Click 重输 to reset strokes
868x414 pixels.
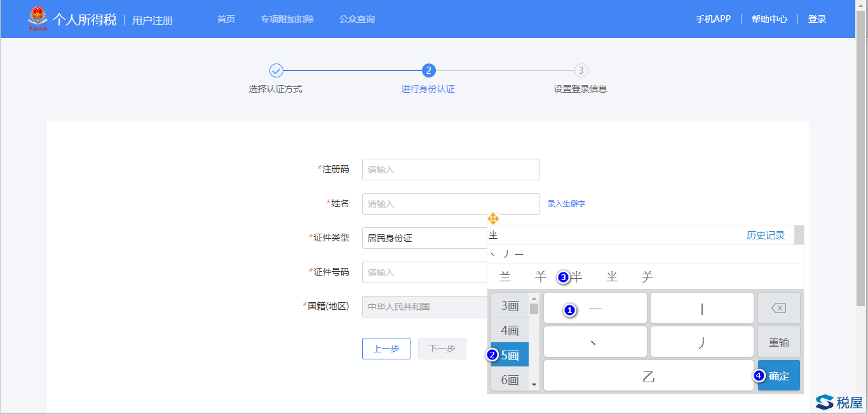tap(779, 342)
